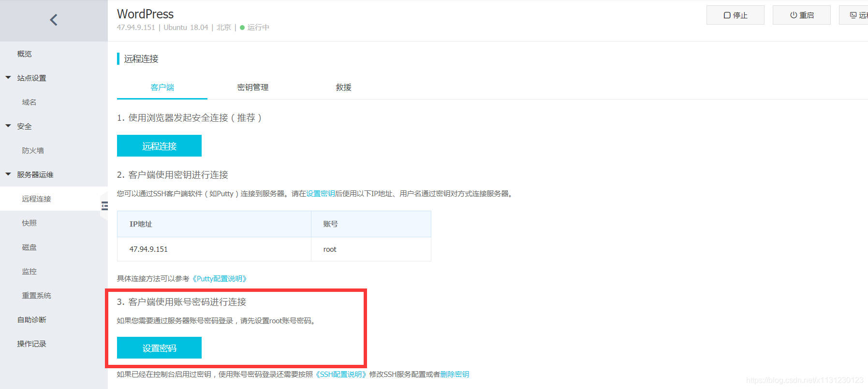Click the WordPress instance title

(145, 14)
